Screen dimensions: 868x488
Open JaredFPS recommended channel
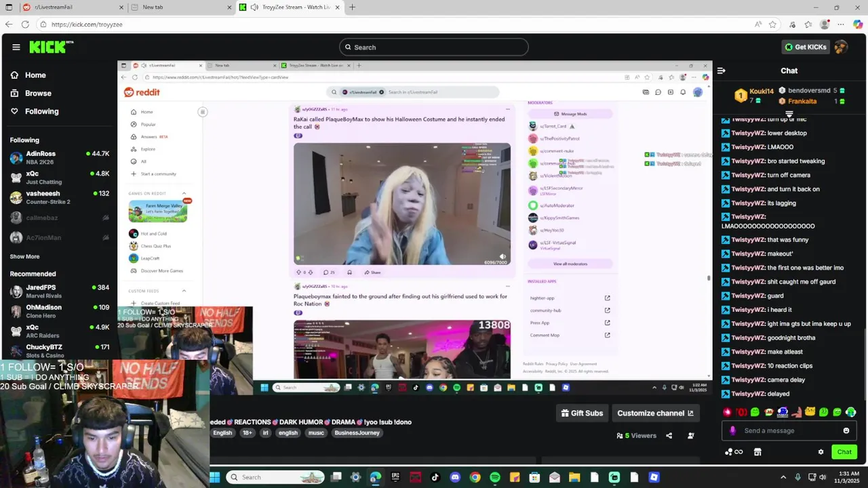[59, 291]
